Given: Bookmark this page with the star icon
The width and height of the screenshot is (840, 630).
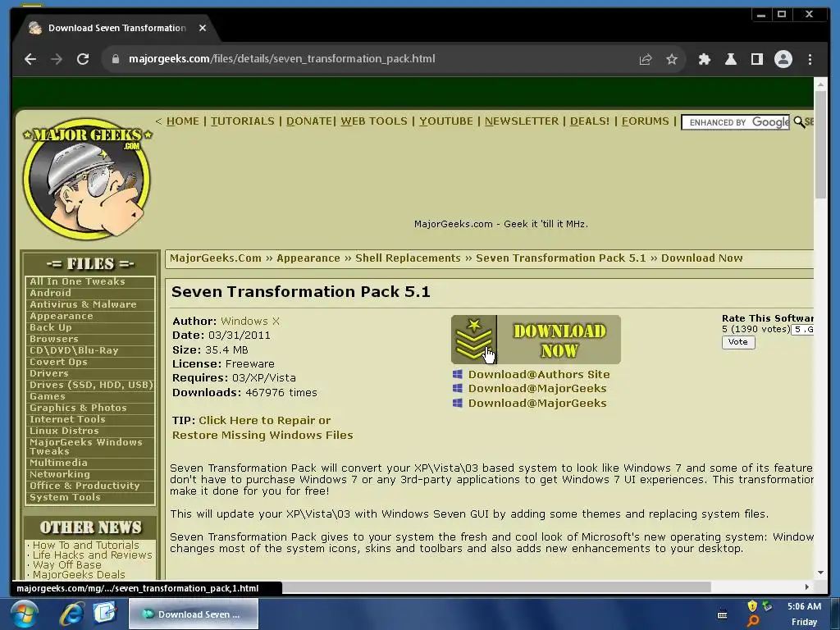Looking at the screenshot, I should point(672,59).
